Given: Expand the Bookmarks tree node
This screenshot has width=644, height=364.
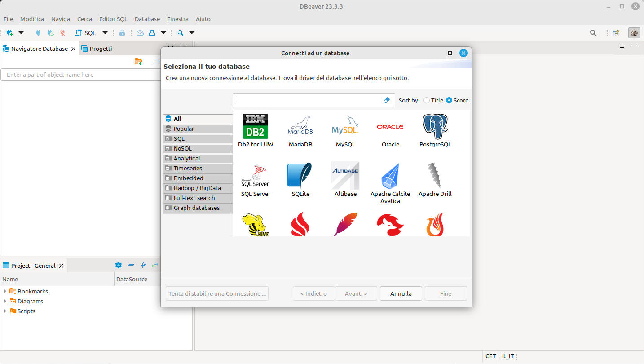Looking at the screenshot, I should click(5, 291).
